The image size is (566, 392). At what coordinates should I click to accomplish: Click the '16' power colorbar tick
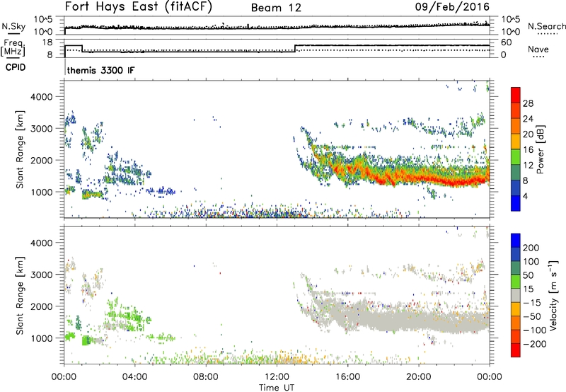[528, 150]
